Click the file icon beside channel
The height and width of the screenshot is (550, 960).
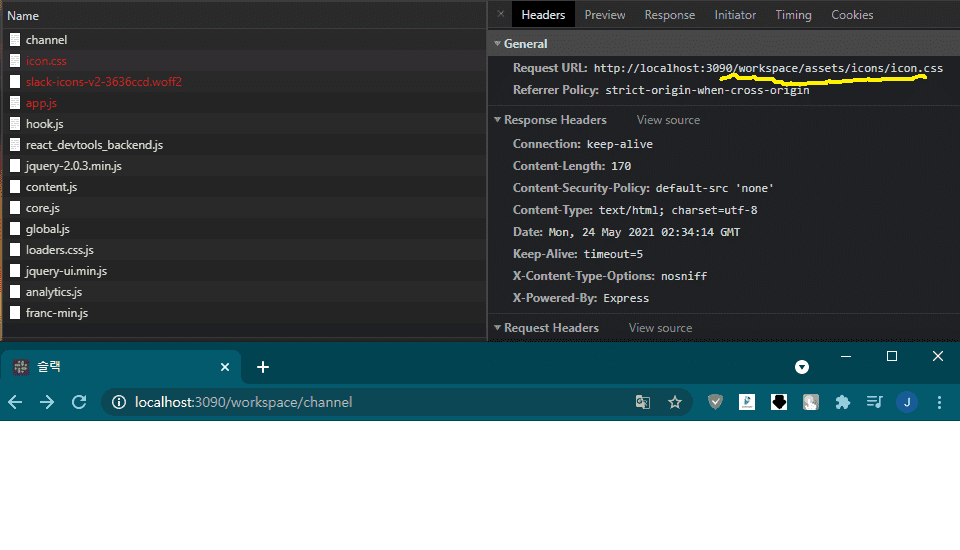pos(15,40)
